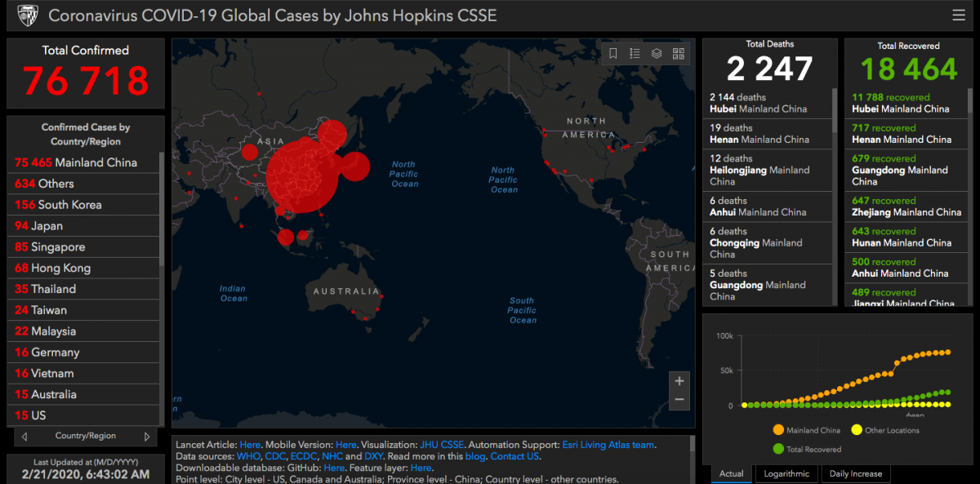This screenshot has width=980, height=484.
Task: Click 717 recovered Henan entry
Action: pyautogui.click(x=908, y=134)
